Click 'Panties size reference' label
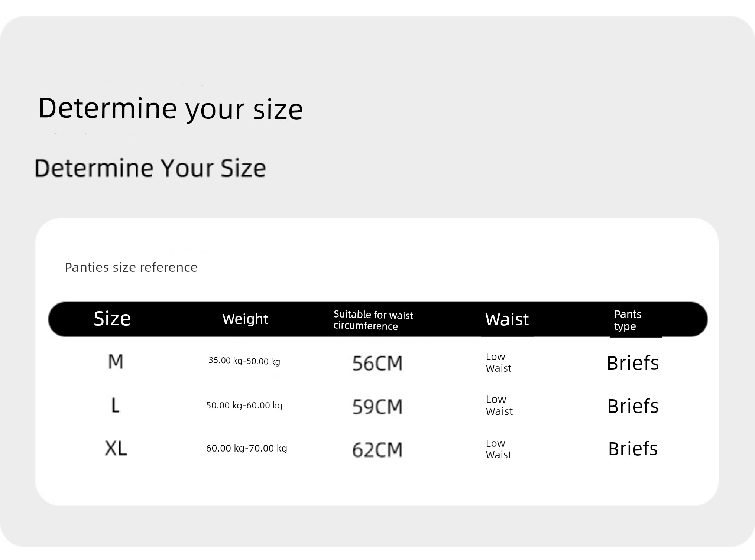This screenshot has height=560, width=755. coord(131,267)
